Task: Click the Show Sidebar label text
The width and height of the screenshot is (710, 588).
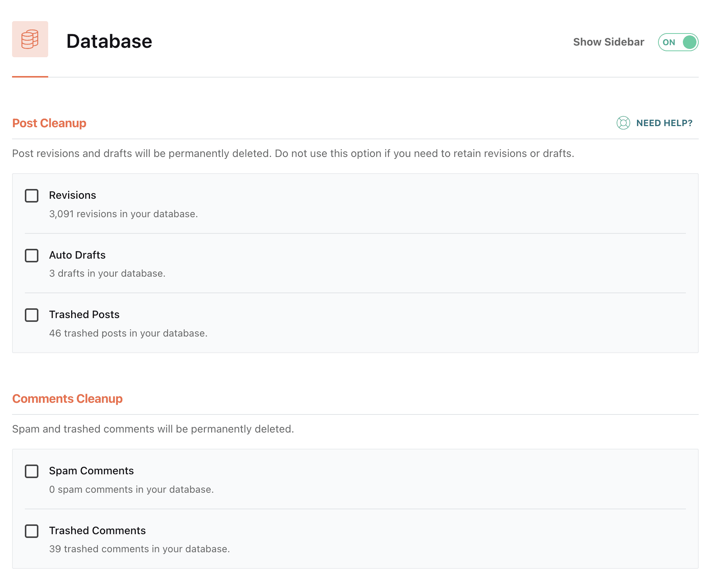Action: click(608, 42)
